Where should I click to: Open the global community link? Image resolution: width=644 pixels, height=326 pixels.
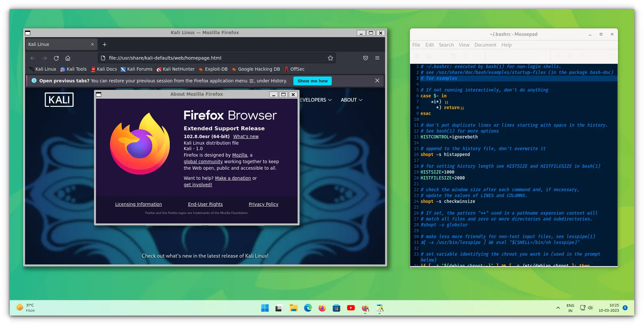203,162
